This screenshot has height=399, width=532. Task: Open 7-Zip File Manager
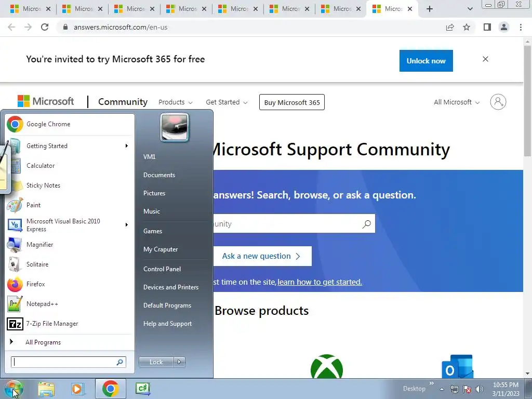pos(70,323)
